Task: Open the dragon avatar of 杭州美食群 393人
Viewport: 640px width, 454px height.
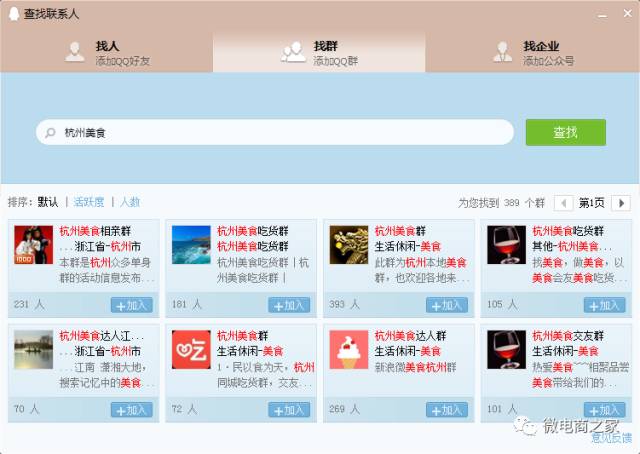Action: click(349, 245)
